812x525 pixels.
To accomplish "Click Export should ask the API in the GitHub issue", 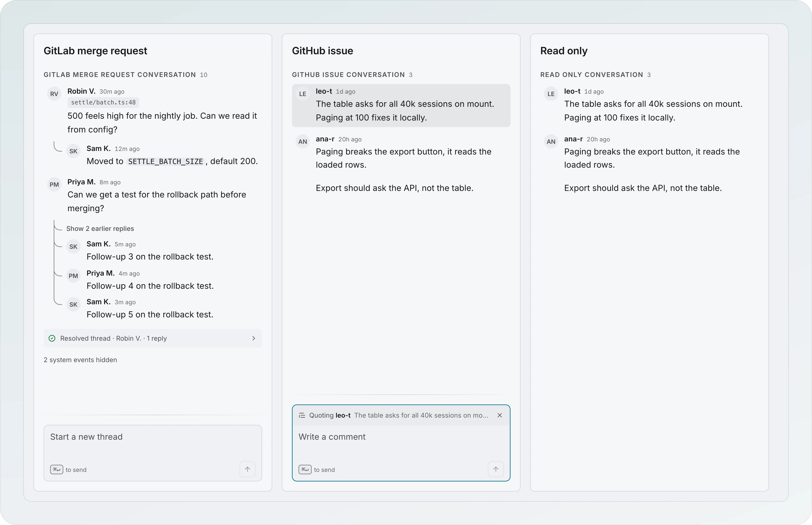I will 394,188.
